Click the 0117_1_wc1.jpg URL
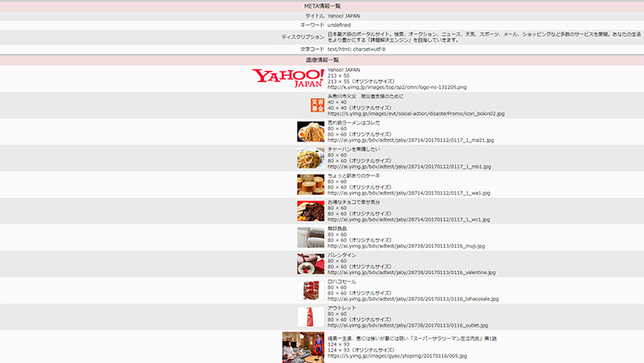Image resolution: width=644 pixels, height=363 pixels. click(x=409, y=220)
